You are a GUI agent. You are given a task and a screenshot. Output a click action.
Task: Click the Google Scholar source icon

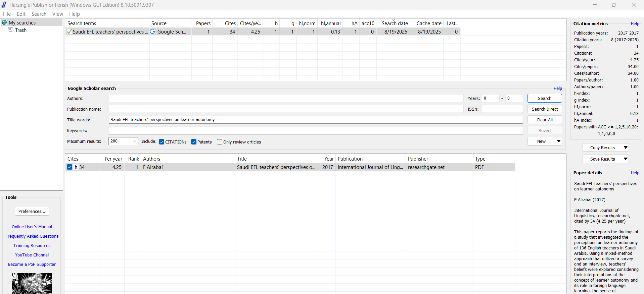pos(152,32)
